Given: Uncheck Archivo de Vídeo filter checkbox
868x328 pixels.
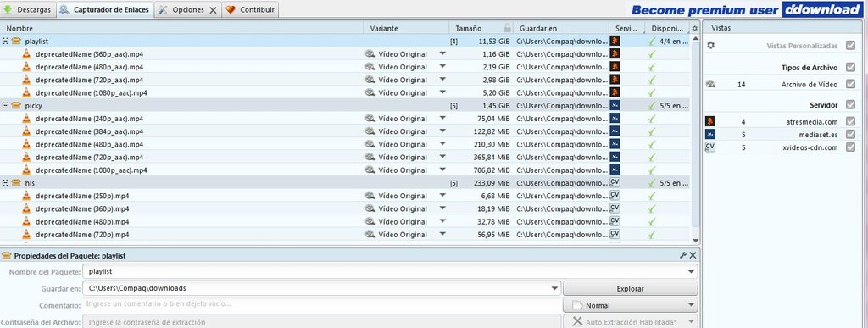Looking at the screenshot, I should click(x=850, y=84).
